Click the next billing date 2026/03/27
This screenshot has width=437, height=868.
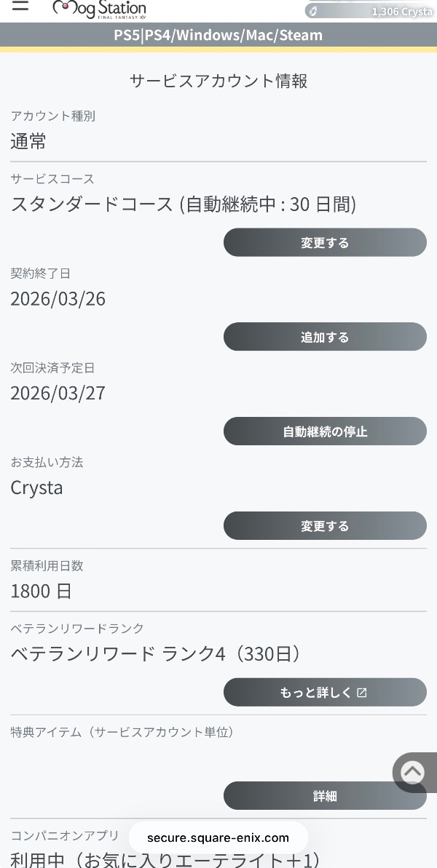tap(58, 394)
